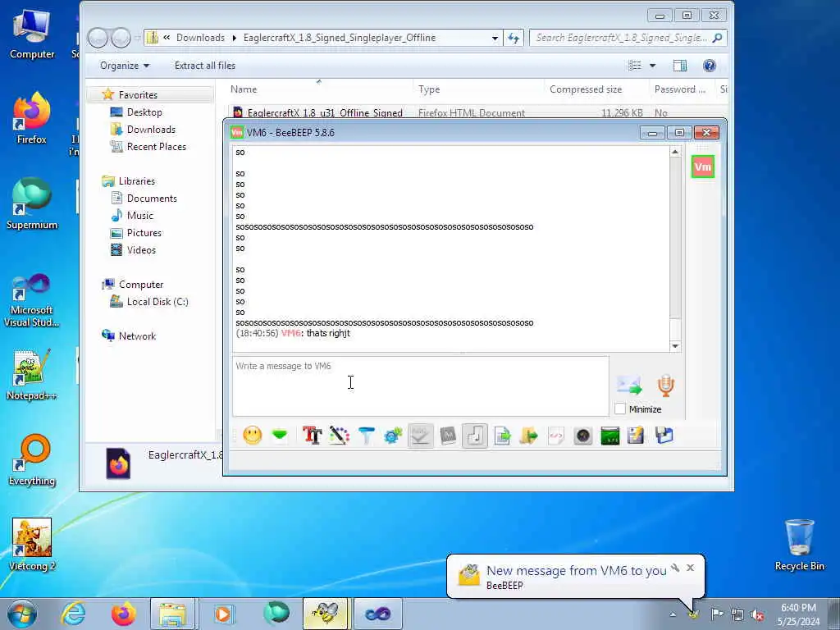Click the chat scrollbar down arrow
Screen dimensions: 840x630
pos(675,346)
